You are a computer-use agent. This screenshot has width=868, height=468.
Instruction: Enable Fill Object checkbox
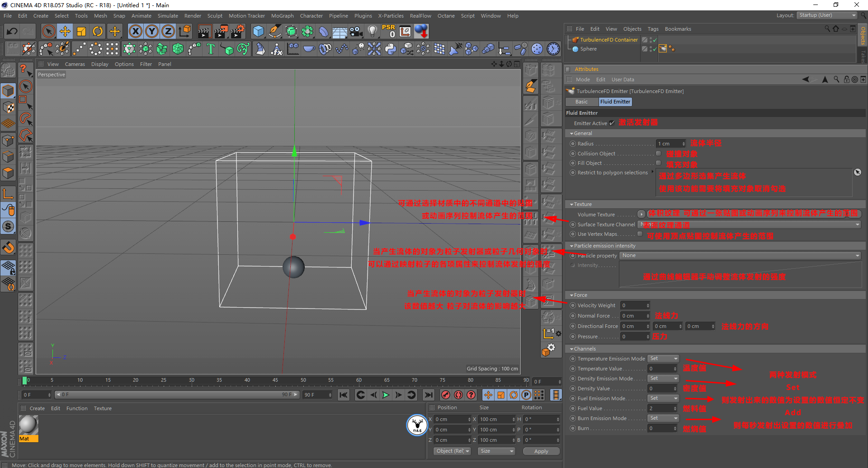(659, 163)
